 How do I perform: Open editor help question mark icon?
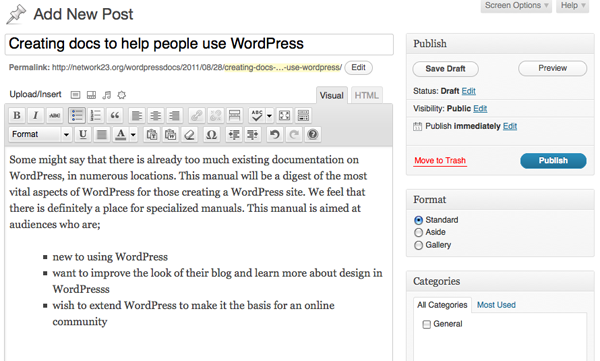click(313, 134)
